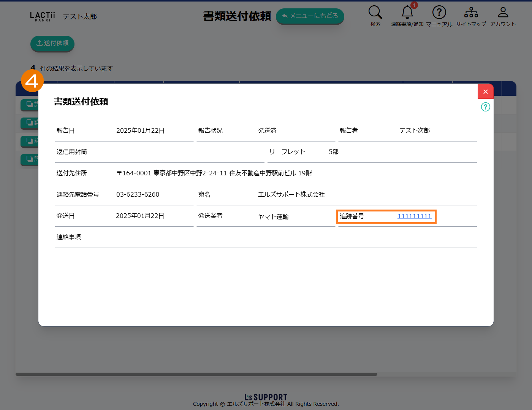Click the 送付先住所 address text
The height and width of the screenshot is (410, 532).
pos(214,173)
